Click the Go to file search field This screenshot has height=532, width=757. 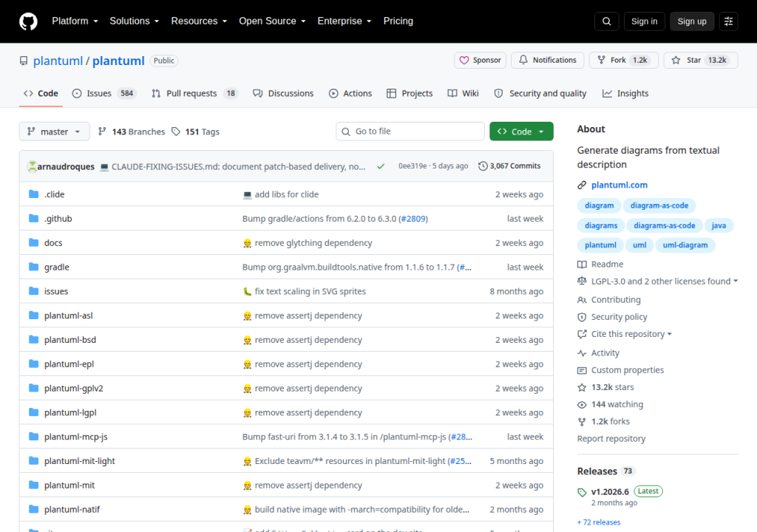click(x=410, y=132)
